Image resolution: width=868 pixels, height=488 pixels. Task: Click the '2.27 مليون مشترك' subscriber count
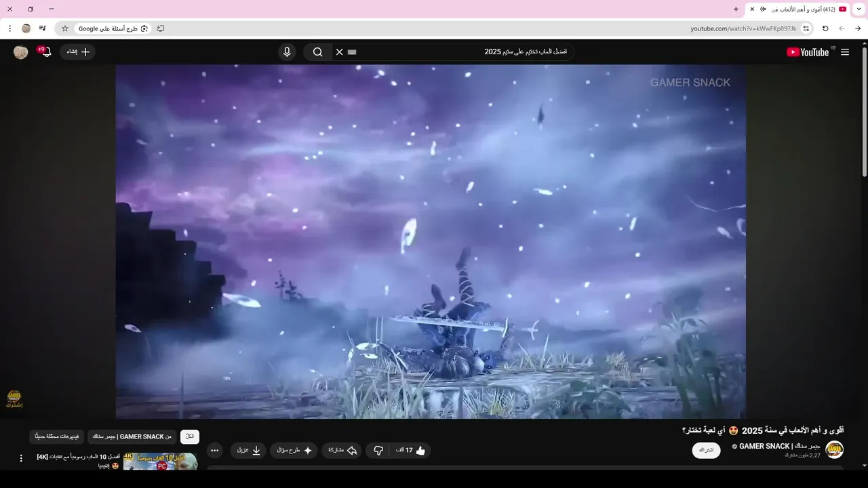coord(803,455)
